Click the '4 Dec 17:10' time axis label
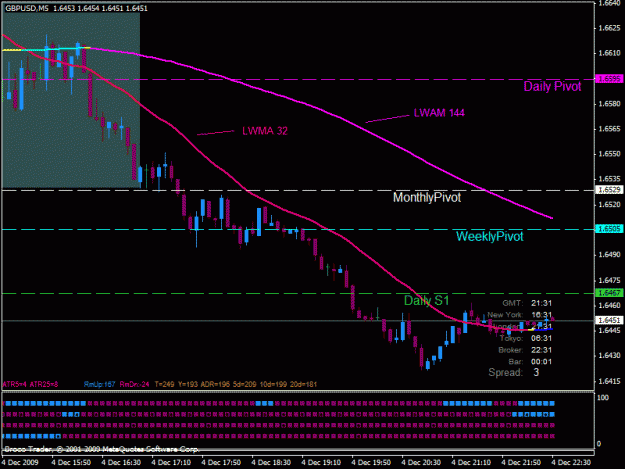This screenshot has height=469, width=625. coord(171,463)
